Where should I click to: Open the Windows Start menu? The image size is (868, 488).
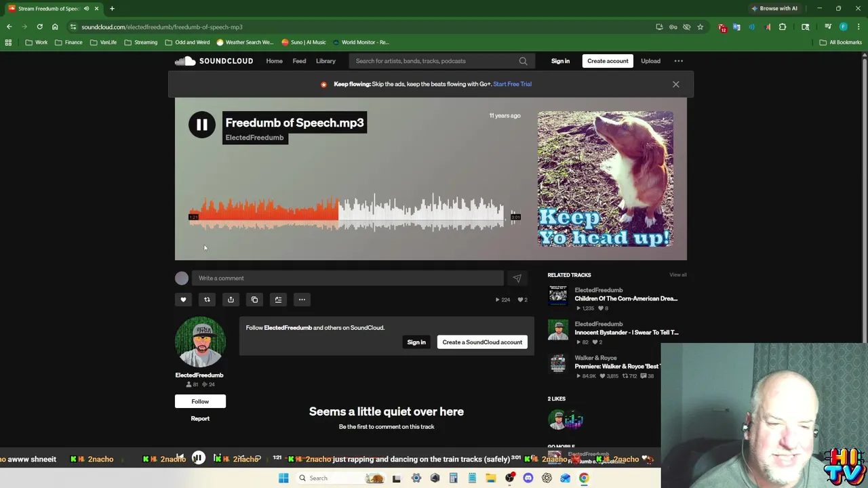point(283,478)
